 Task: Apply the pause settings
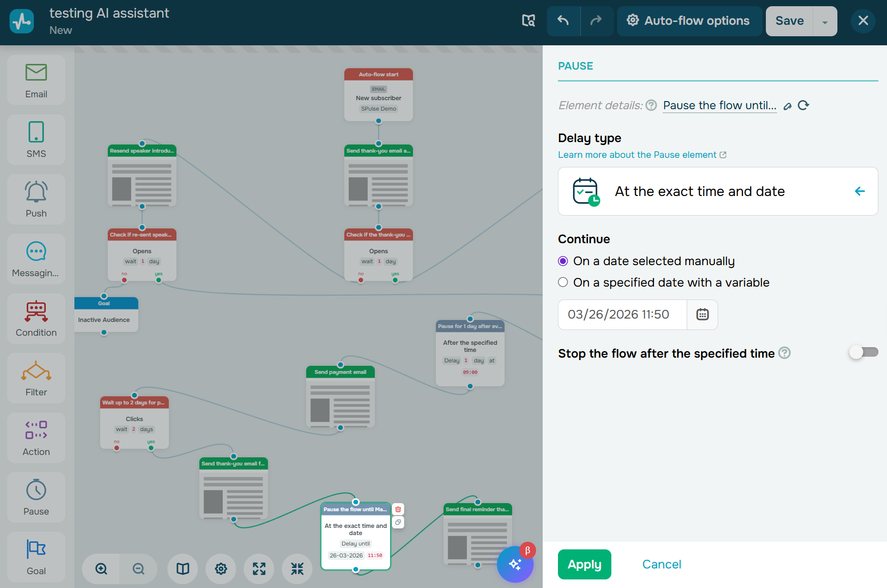(x=585, y=564)
